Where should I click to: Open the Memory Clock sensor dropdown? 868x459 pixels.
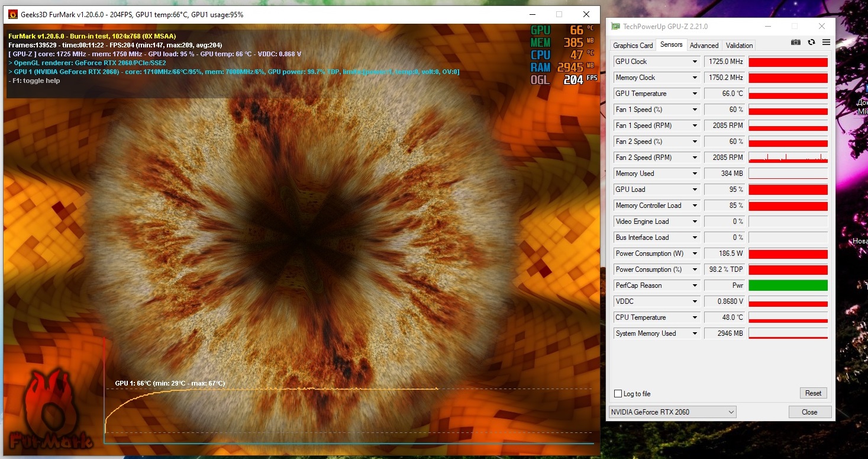[x=695, y=78]
